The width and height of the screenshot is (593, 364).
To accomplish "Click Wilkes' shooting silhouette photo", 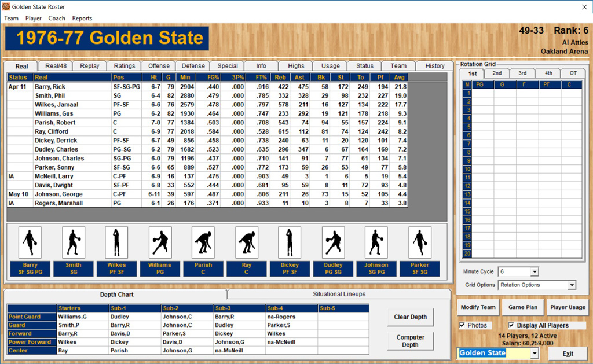I will tap(116, 242).
